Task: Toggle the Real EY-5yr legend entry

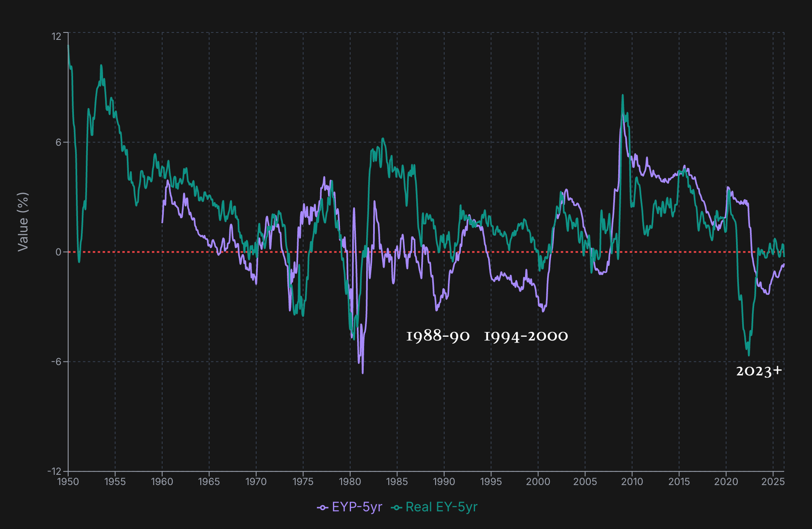Action: (434, 507)
